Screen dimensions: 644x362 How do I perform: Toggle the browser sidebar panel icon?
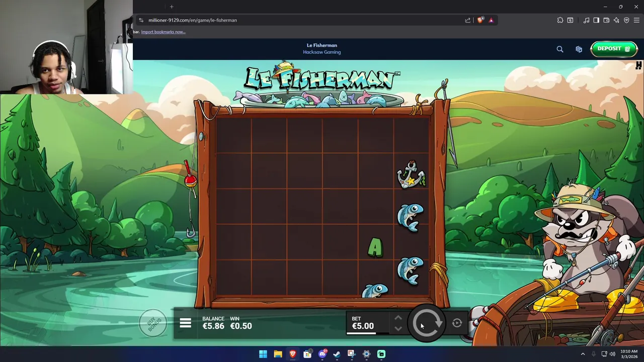[x=596, y=20]
